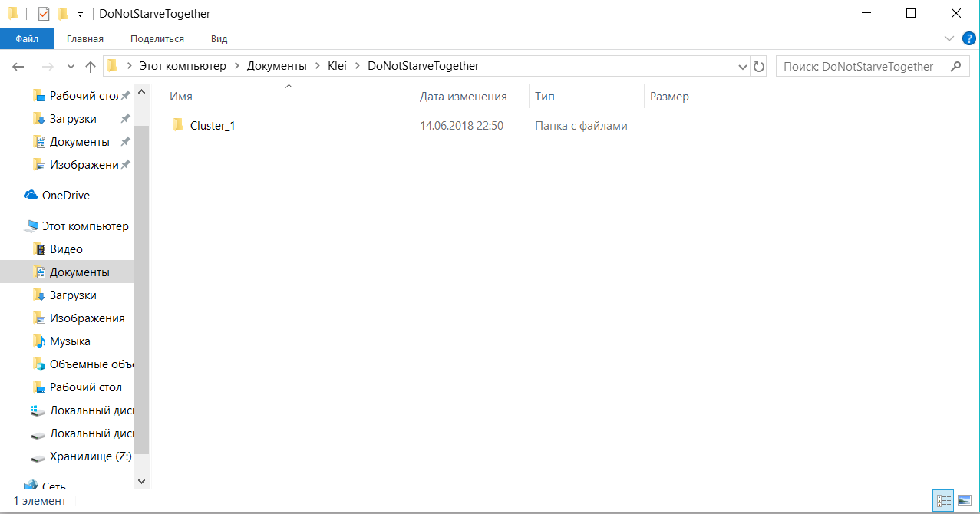The height and width of the screenshot is (514, 980).
Task: Open Изображения under Этот компьютер
Action: click(87, 318)
